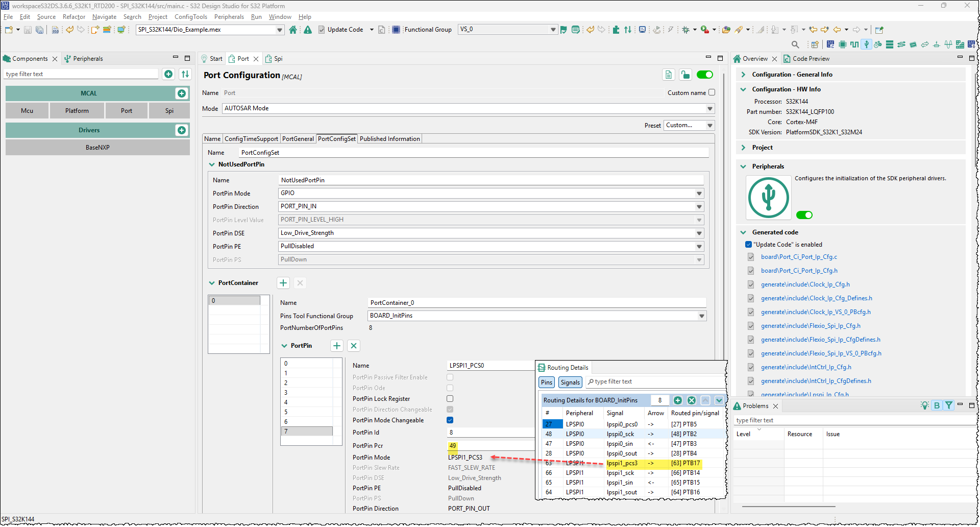Add a driver with the Drivers plus button
Image resolution: width=980 pixels, height=527 pixels.
coord(182,130)
